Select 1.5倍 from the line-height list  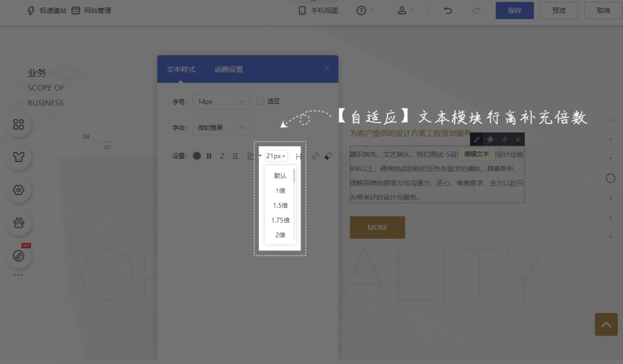click(x=280, y=205)
